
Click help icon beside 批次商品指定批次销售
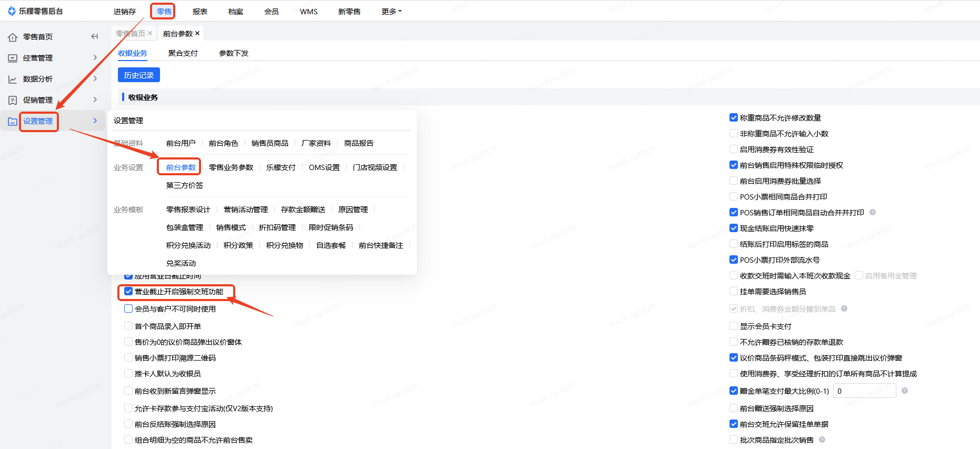pos(822,440)
